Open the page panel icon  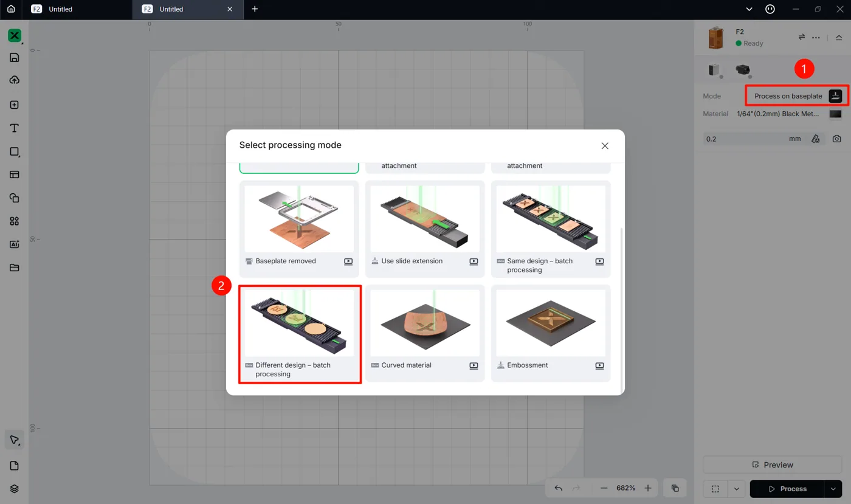pos(15,466)
